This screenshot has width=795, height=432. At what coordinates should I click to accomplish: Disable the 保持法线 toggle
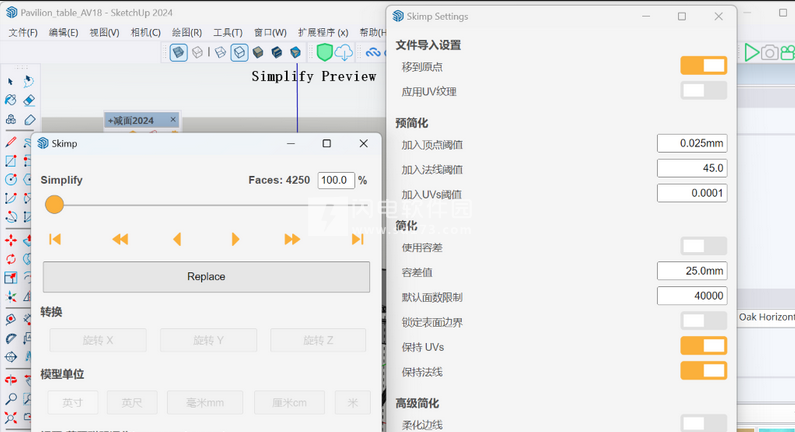click(x=704, y=371)
